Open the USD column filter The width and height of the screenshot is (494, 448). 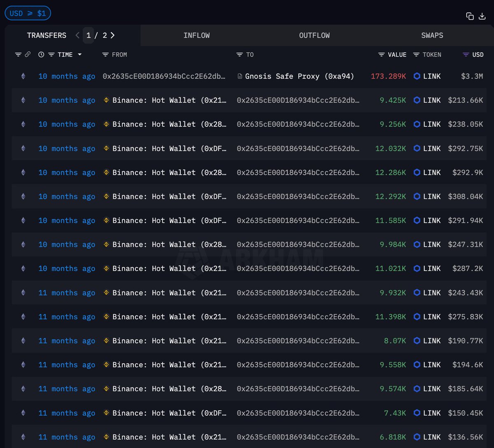pos(466,54)
